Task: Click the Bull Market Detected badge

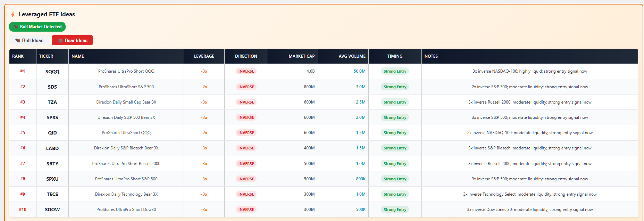Action: point(37,27)
